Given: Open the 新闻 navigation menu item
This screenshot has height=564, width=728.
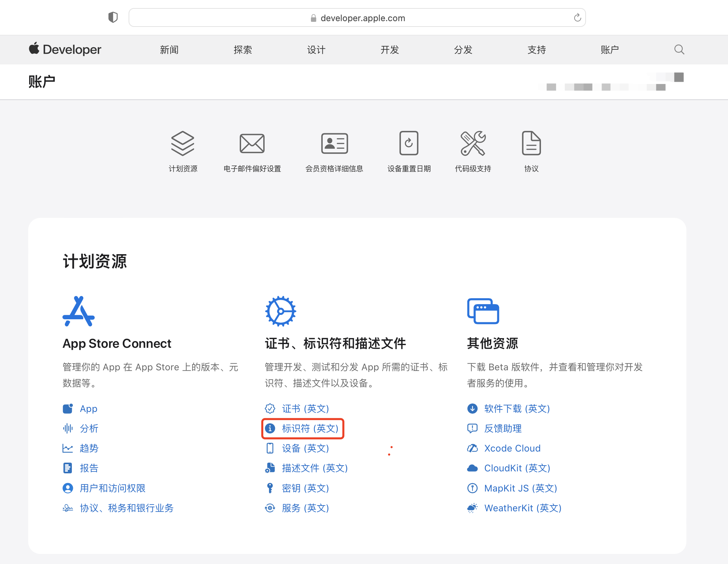Looking at the screenshot, I should pyautogui.click(x=169, y=50).
